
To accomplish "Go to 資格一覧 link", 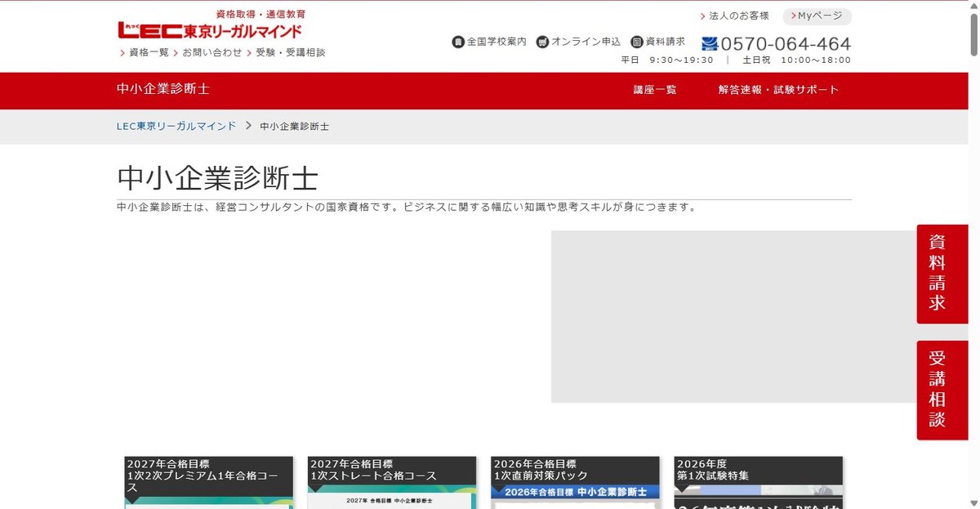I will click(149, 52).
